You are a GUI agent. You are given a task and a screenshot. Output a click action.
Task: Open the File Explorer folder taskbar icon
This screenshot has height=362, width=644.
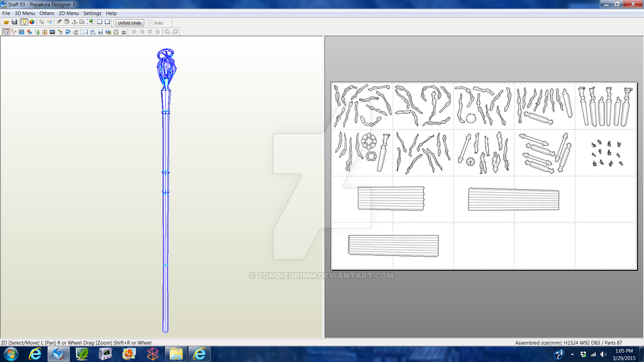tap(176, 354)
